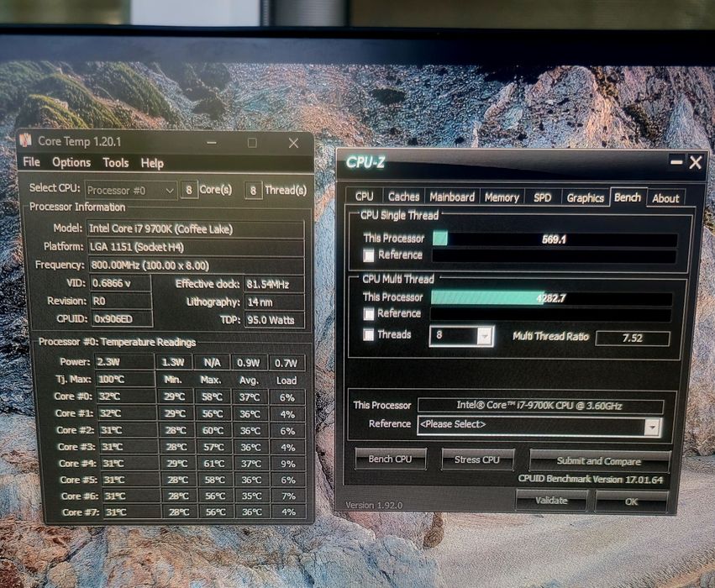Image resolution: width=715 pixels, height=588 pixels.
Task: Open the Tools menu in Core Temp
Action: click(x=115, y=163)
